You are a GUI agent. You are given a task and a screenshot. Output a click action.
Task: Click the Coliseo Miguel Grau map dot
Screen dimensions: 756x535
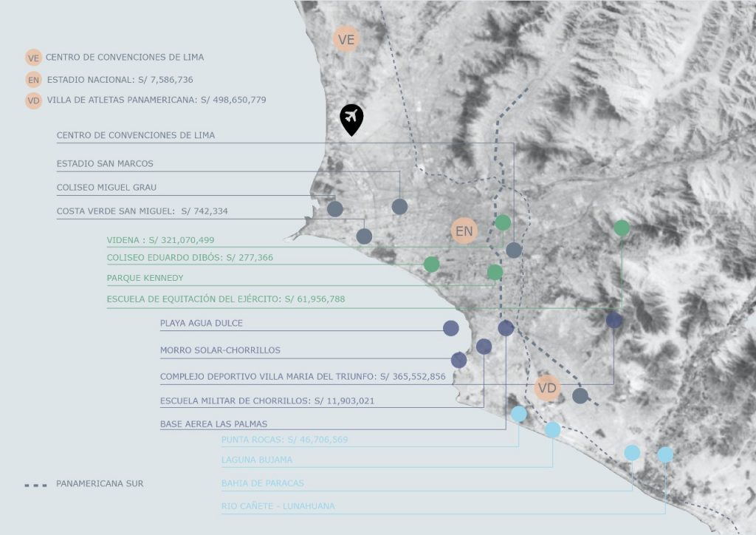pos(335,209)
